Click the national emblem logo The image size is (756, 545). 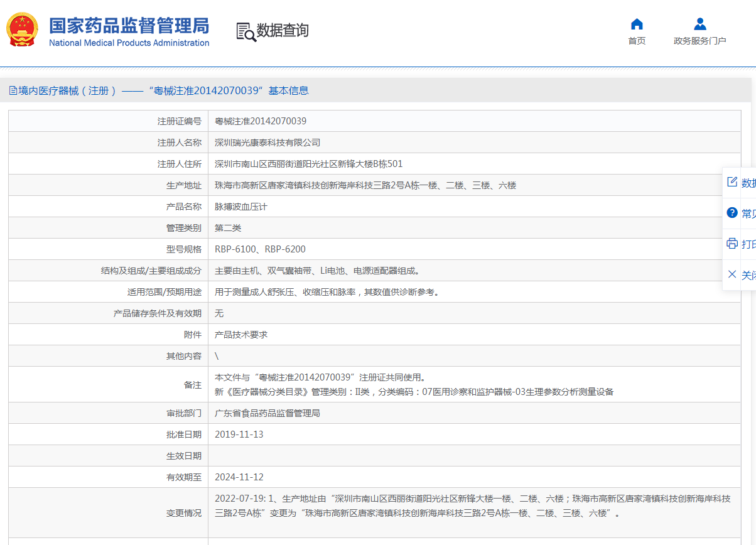22,29
